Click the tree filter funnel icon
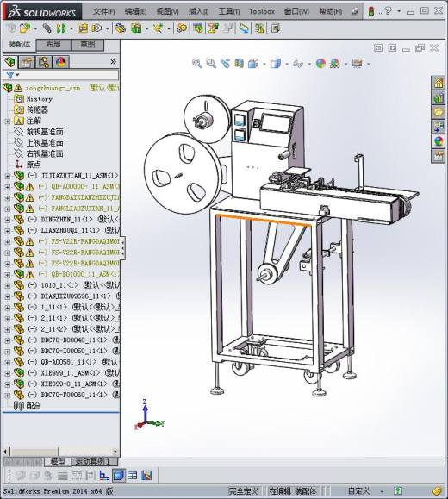The image size is (448, 499). coord(10,75)
